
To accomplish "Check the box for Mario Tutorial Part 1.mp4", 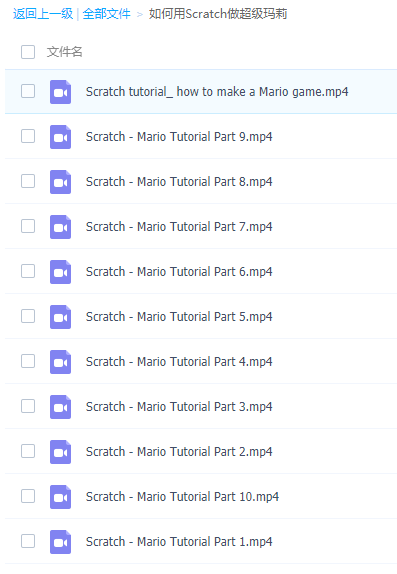I will [x=28, y=541].
